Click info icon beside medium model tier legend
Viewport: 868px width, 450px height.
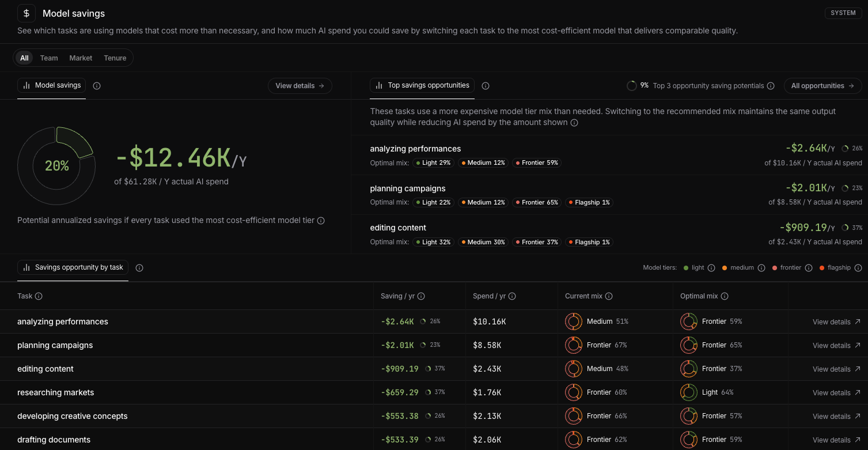click(x=761, y=268)
